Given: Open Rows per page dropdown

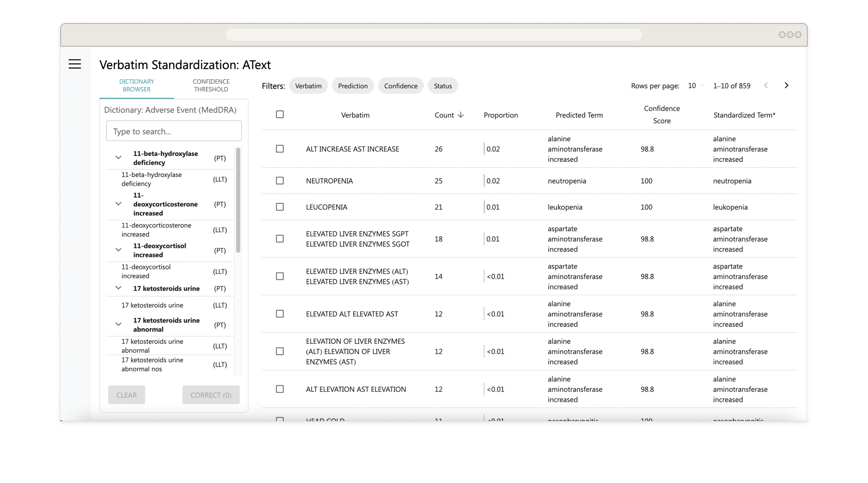Looking at the screenshot, I should tap(695, 86).
